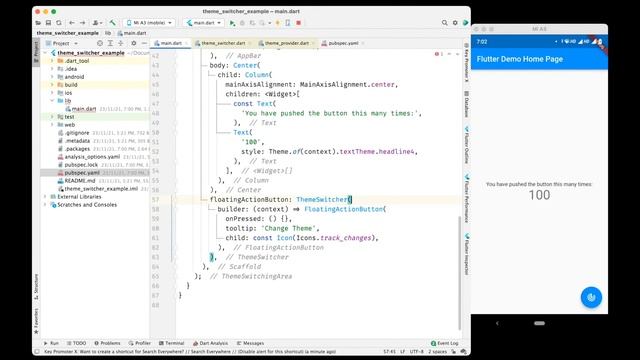640x360 pixels.
Task: Expand the .idea folder
Action: click(x=52, y=69)
